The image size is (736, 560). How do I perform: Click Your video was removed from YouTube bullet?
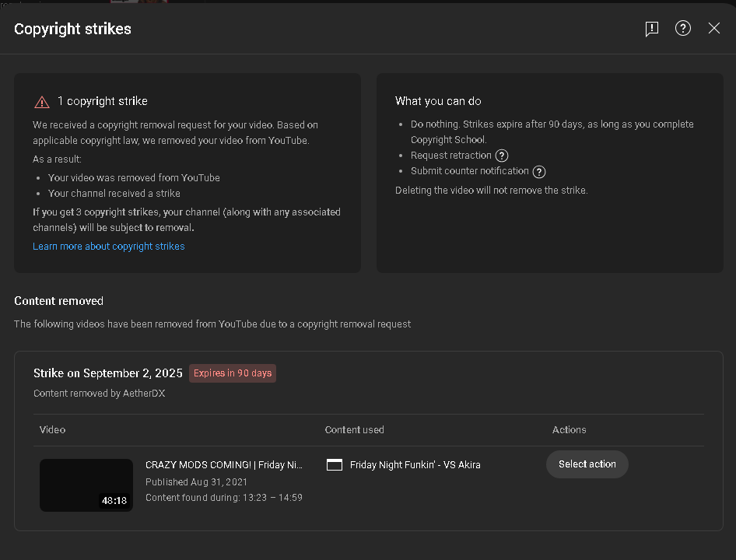pyautogui.click(x=134, y=178)
